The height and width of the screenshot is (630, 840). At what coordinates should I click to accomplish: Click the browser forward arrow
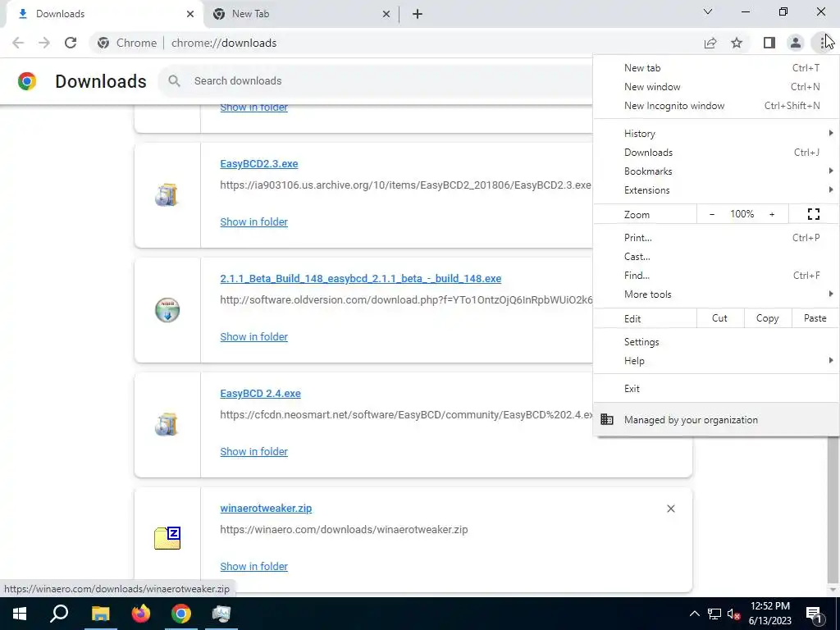coord(44,43)
